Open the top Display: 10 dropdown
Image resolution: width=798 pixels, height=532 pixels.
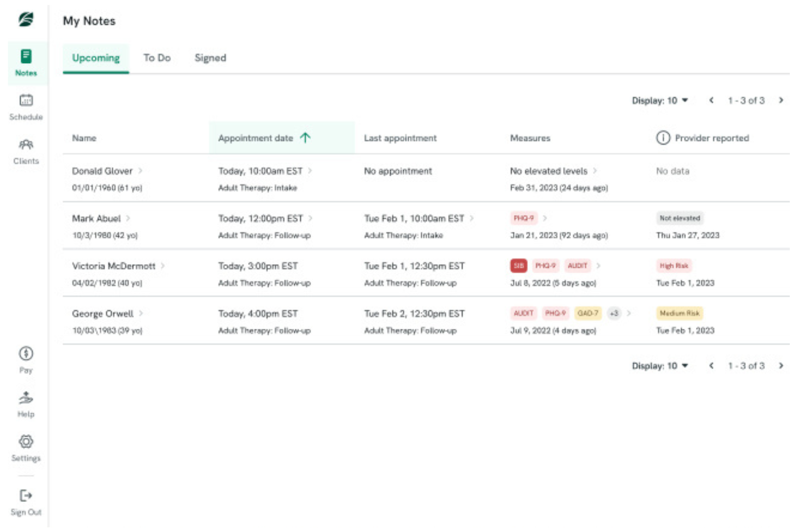[660, 100]
